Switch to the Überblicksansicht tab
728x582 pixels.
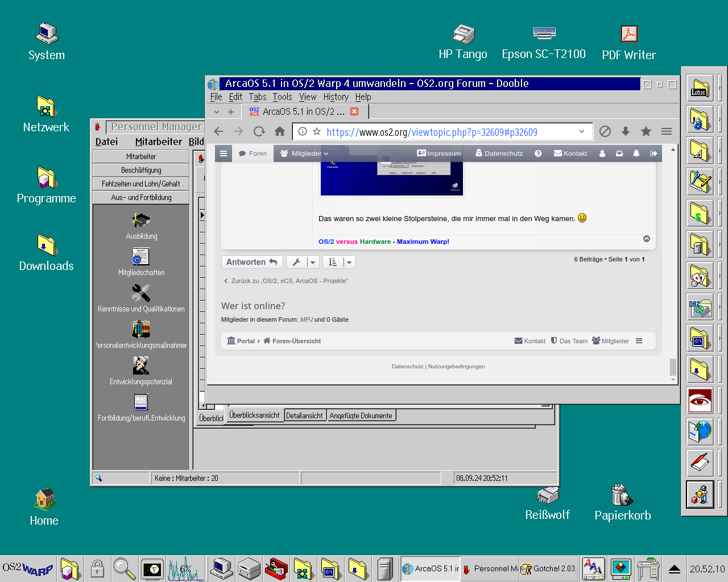click(x=254, y=415)
